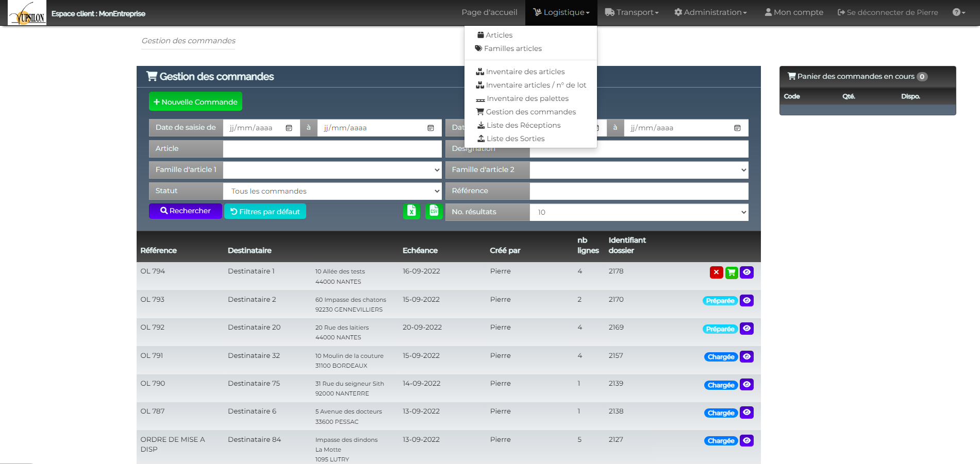Collapse the Logistique menu
Viewport: 980px width, 464px height.
click(x=561, y=12)
